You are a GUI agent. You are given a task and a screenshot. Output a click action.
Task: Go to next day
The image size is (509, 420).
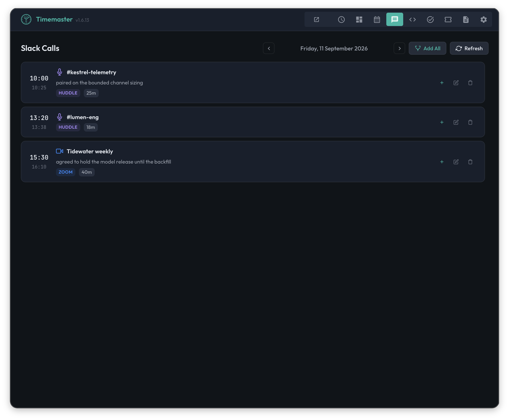(399, 48)
